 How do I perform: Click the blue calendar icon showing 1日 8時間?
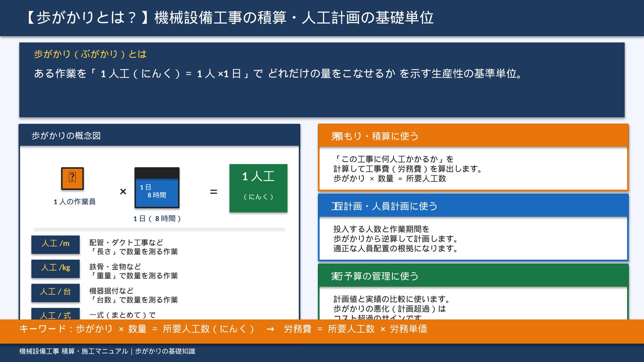157,188
